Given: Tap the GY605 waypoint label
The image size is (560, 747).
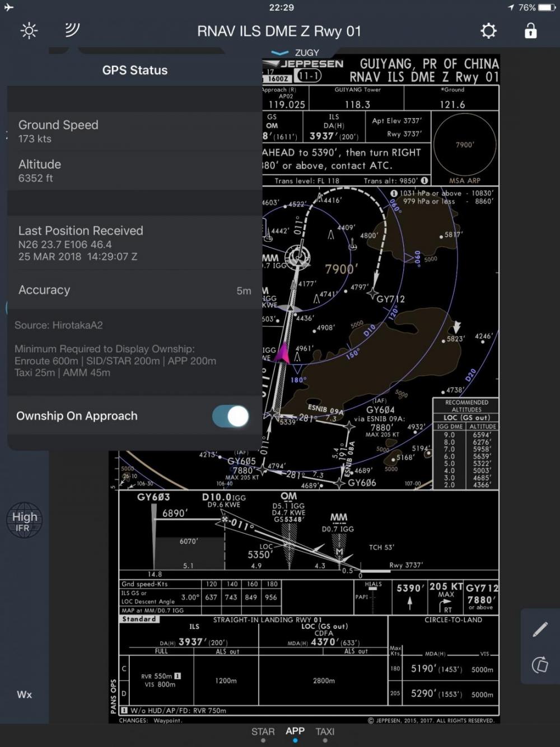Looking at the screenshot, I should click(241, 461).
